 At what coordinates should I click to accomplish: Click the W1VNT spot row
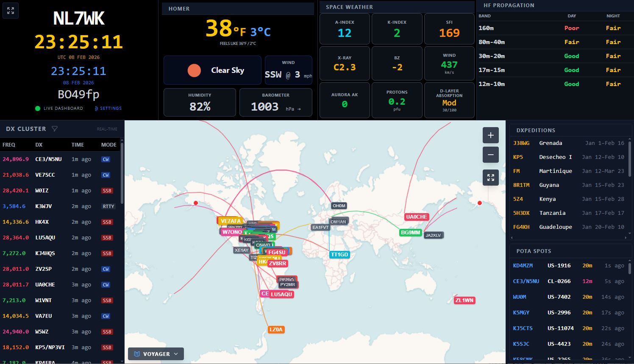click(x=60, y=300)
